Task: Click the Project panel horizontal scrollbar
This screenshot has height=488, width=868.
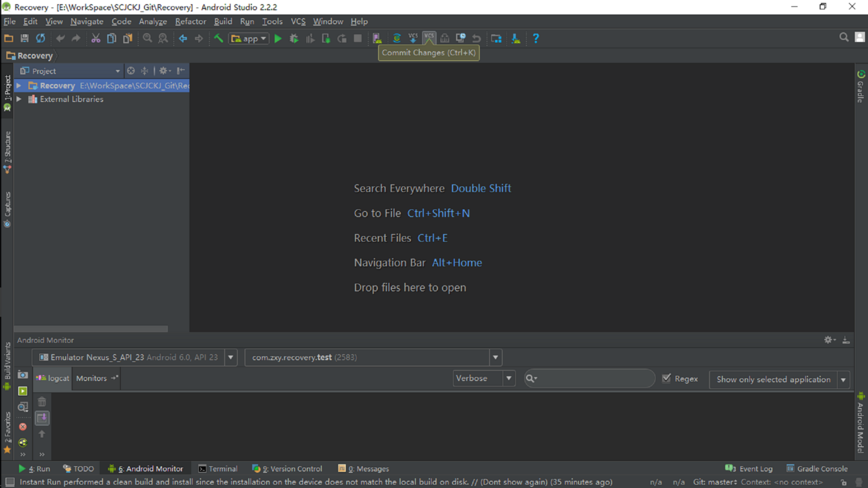Action: coord(91,329)
